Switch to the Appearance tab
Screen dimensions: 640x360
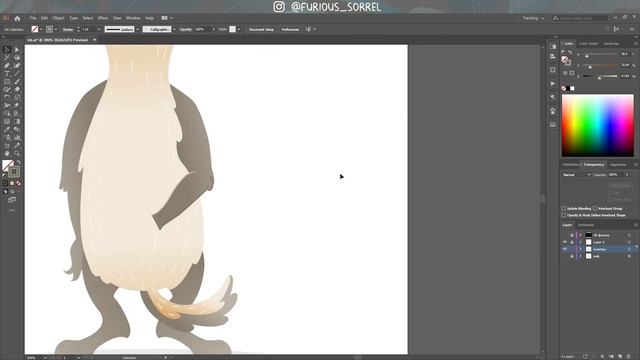[618, 165]
